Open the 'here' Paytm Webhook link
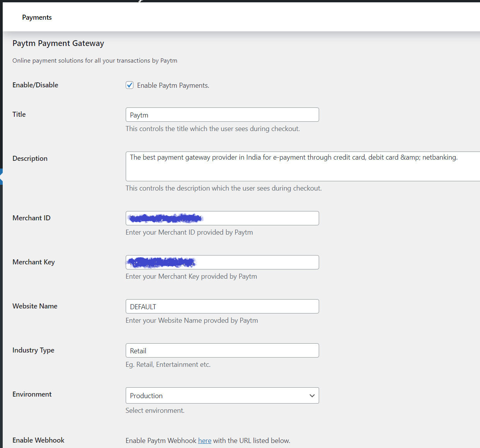The width and height of the screenshot is (480, 448). coord(205,441)
